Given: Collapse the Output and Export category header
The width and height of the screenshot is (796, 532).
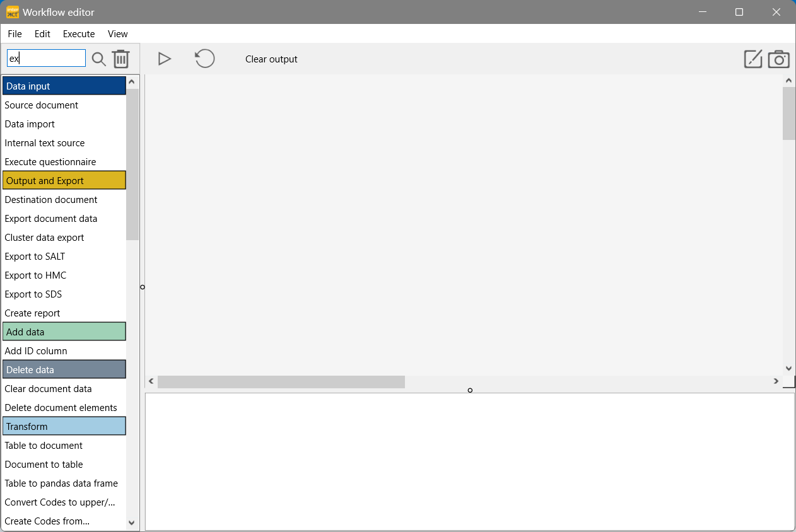Looking at the screenshot, I should pyautogui.click(x=64, y=180).
